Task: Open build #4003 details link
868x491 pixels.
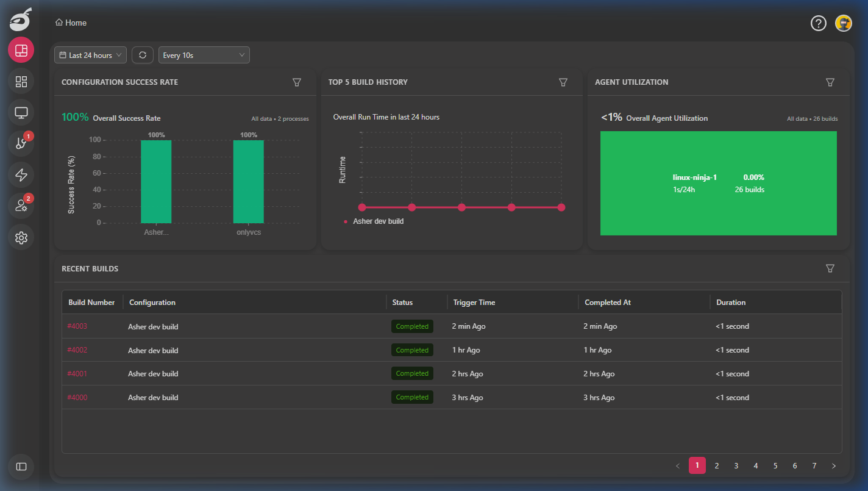Action: click(77, 326)
